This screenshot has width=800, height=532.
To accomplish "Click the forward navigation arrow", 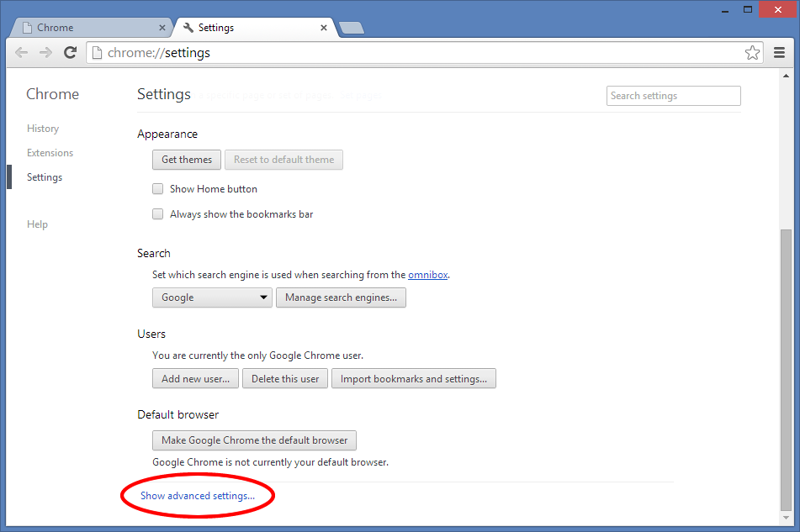I will coord(45,52).
